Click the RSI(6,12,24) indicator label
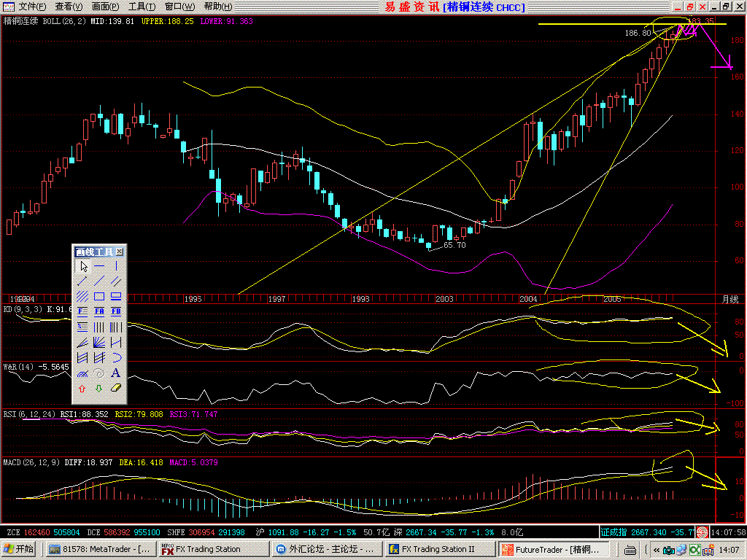Viewport: 747px width, 560px height. click(29, 414)
